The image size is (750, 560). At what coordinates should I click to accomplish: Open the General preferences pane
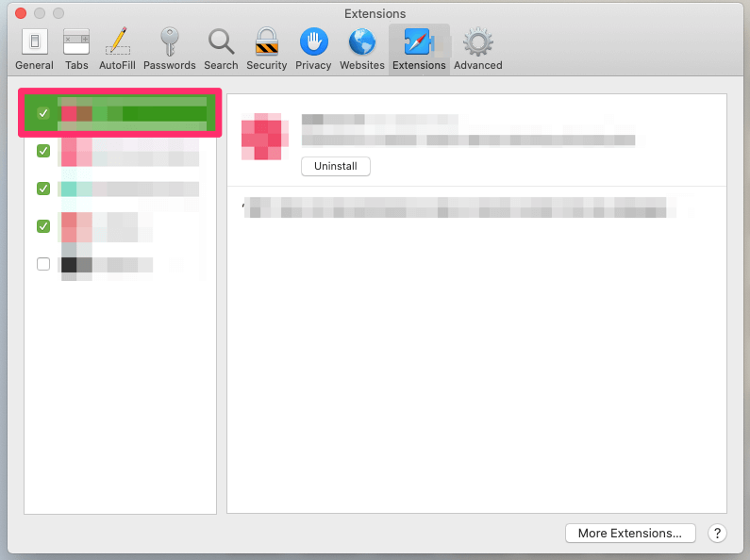tap(34, 48)
